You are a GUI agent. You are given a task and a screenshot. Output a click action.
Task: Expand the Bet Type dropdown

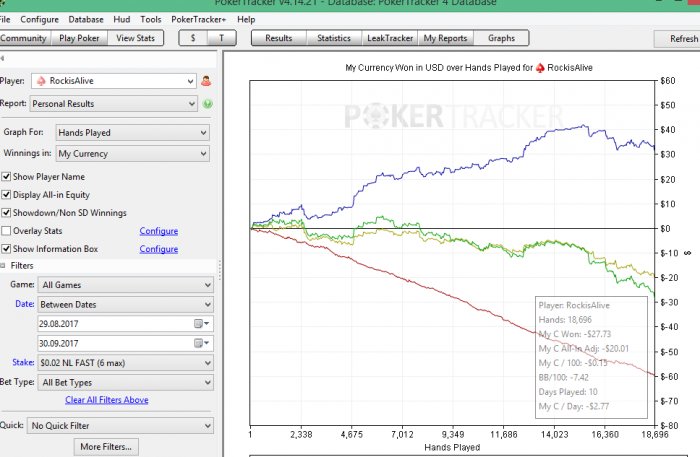(125, 382)
